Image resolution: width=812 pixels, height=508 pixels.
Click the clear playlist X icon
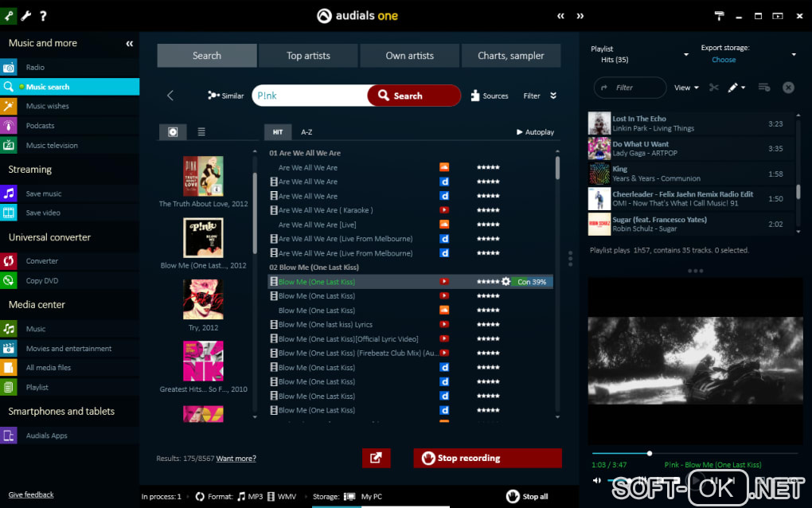788,88
